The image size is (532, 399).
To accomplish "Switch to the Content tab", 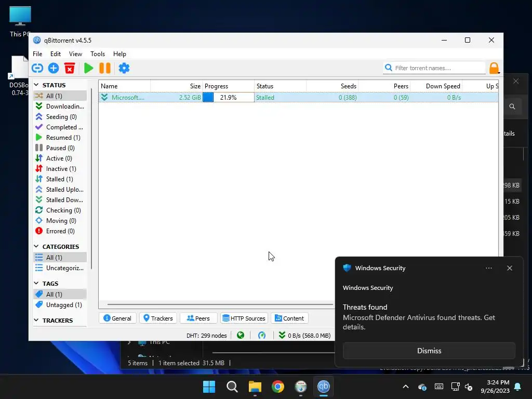I will [289, 318].
